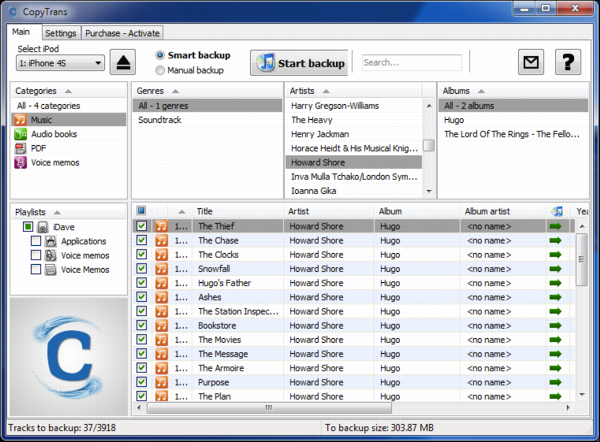Screen dimensions: 600x442
Task: Click green arrow status for The Thief
Action: coord(555,227)
